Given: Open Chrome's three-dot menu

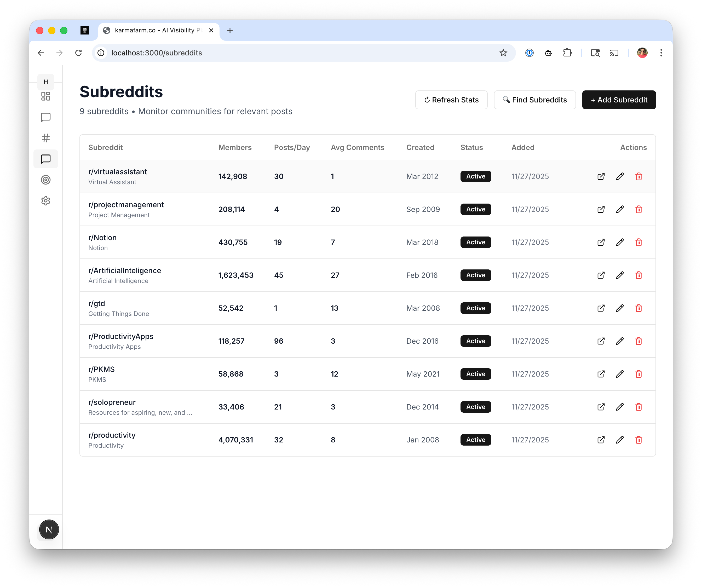Looking at the screenshot, I should pos(661,53).
